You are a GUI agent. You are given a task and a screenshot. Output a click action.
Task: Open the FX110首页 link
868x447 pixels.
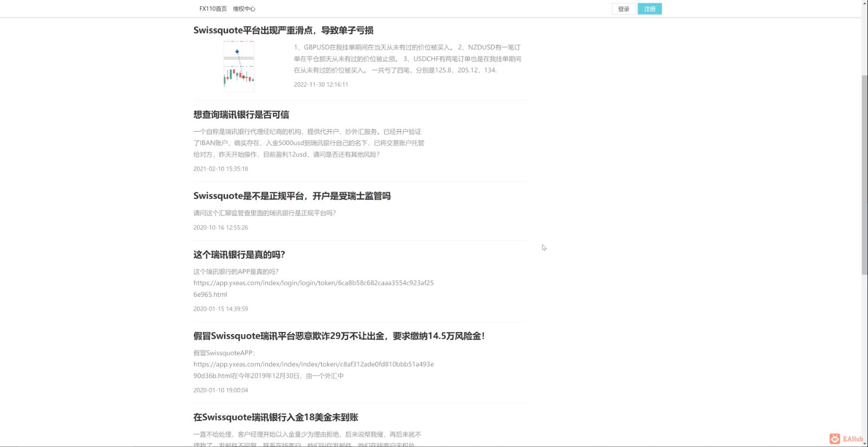(x=213, y=9)
